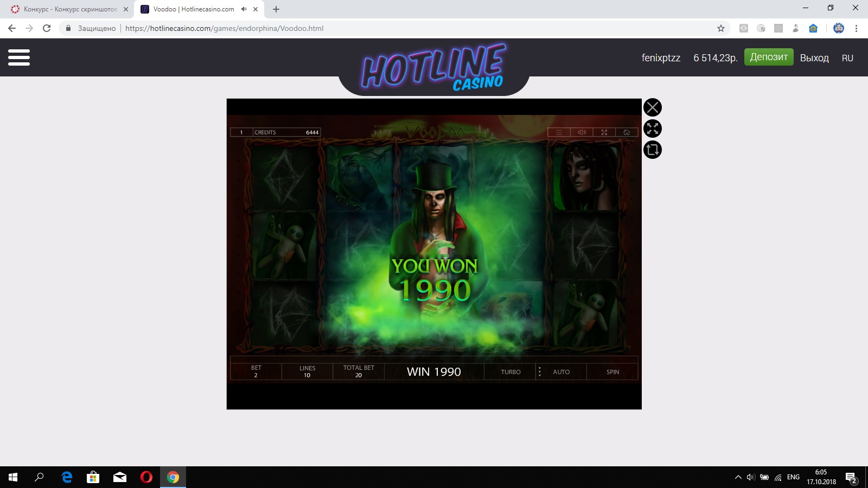This screenshot has width=868, height=488.
Task: Click the CREDITS 6444 display
Action: (286, 132)
